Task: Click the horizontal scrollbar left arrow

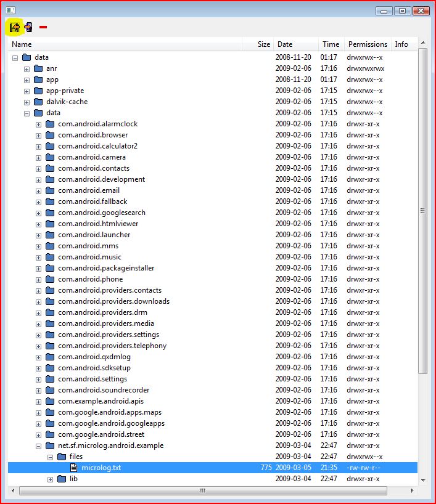Action: point(13,490)
